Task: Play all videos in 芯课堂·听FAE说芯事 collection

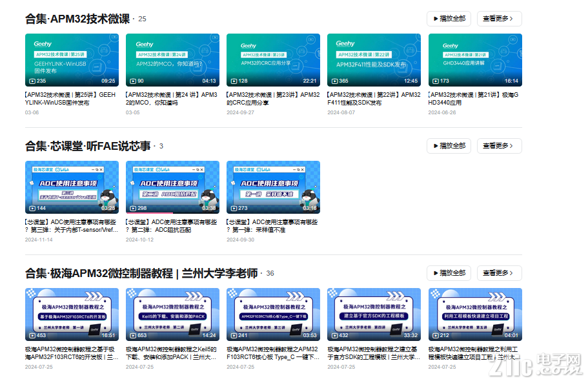Action: (x=449, y=146)
